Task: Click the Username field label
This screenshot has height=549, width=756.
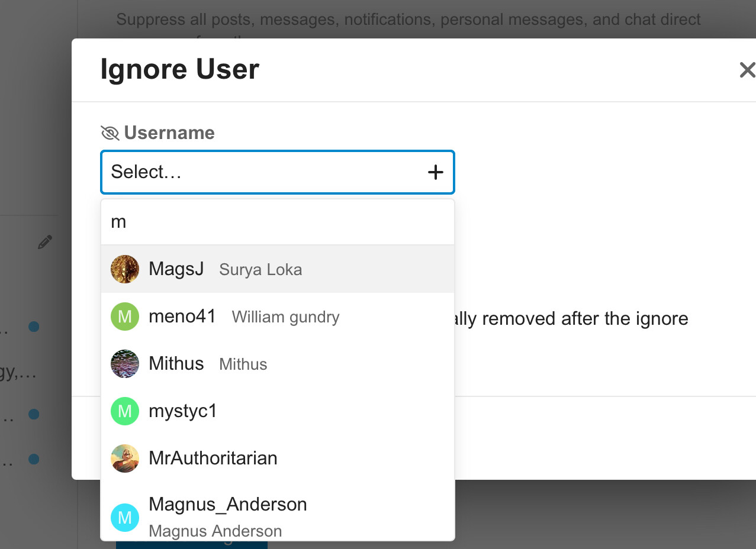Action: [x=169, y=133]
